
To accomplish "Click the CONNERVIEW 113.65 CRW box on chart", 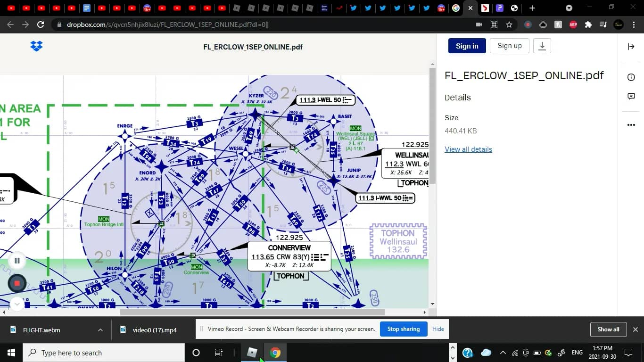I will coord(289,256).
